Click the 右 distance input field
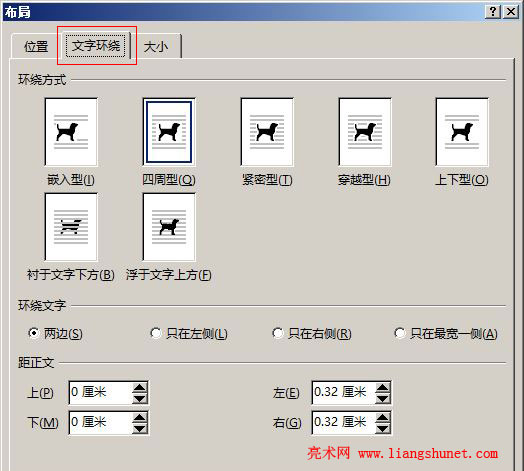Image resolution: width=524 pixels, height=471 pixels. [343, 423]
